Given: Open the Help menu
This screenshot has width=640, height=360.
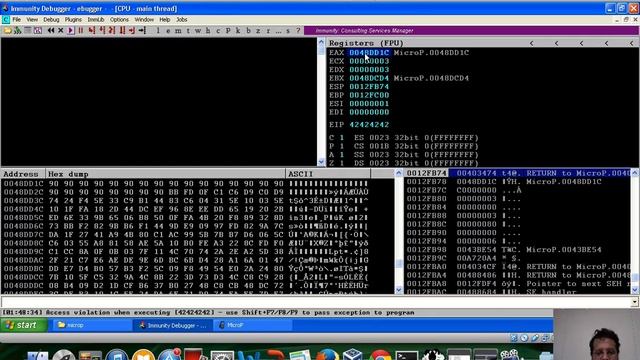Looking at the screenshot, I should pos(164,20).
